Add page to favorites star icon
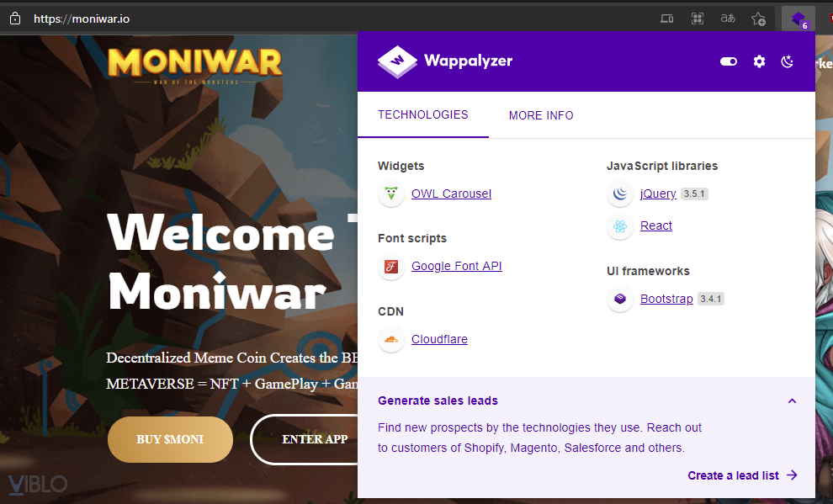Image resolution: width=833 pixels, height=504 pixels. [758, 19]
